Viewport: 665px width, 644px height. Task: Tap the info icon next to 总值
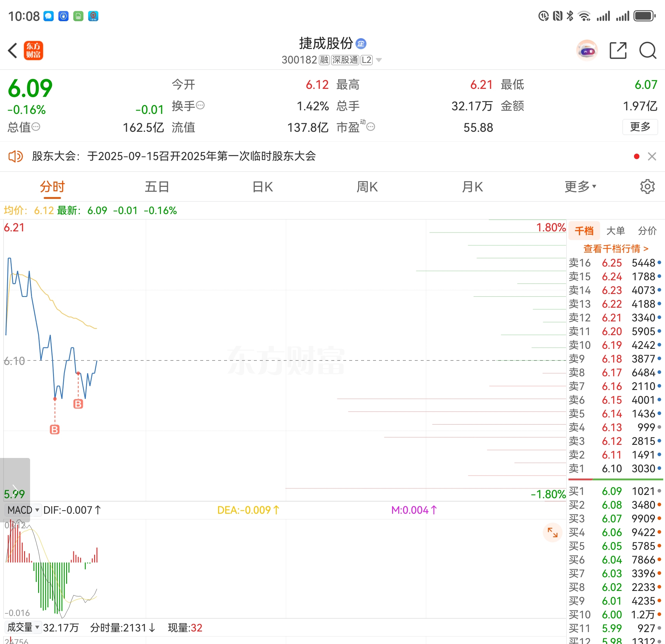(x=36, y=127)
